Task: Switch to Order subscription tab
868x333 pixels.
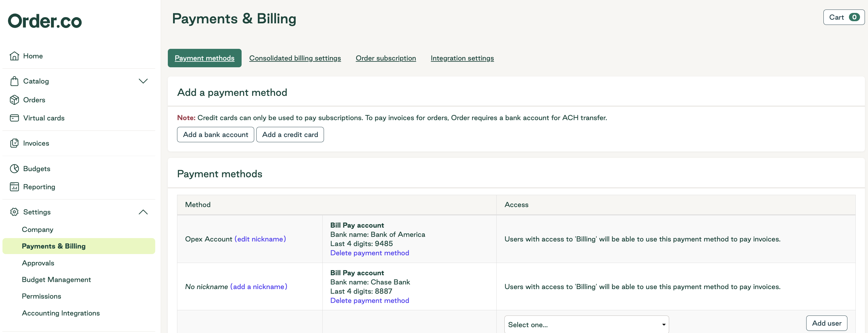Action: 386,58
